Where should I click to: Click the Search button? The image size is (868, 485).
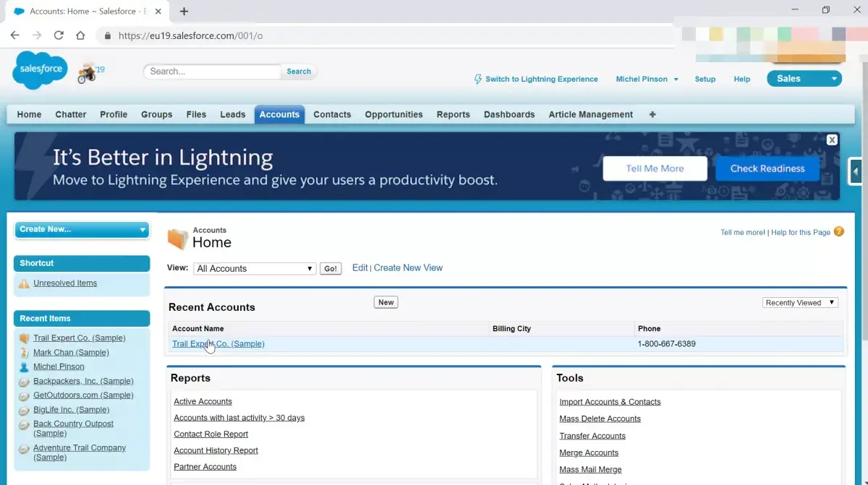point(299,72)
